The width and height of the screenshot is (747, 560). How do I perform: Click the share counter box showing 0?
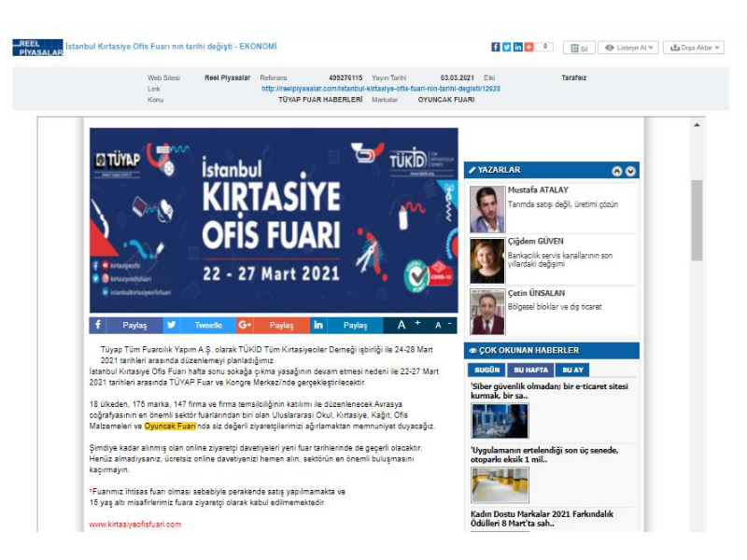544,48
